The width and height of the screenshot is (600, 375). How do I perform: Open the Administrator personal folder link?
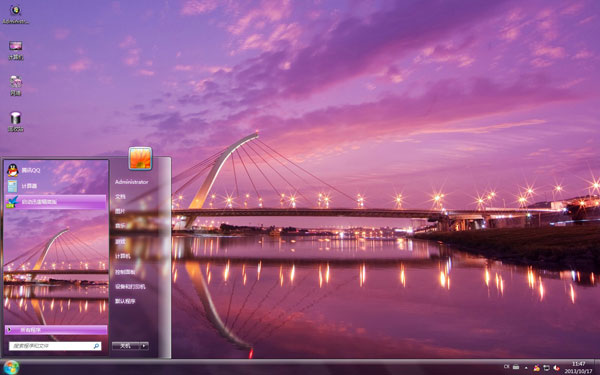131,182
